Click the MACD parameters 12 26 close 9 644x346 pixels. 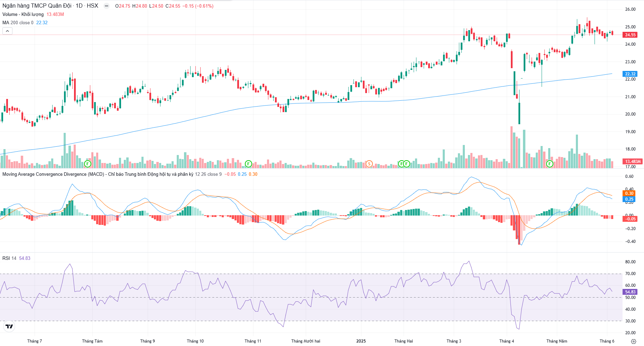pyautogui.click(x=209, y=174)
